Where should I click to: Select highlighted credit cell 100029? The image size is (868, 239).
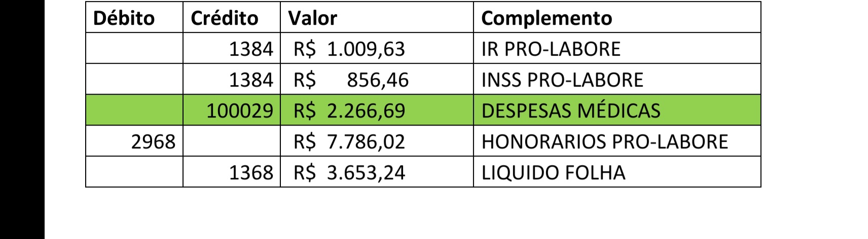[232, 110]
